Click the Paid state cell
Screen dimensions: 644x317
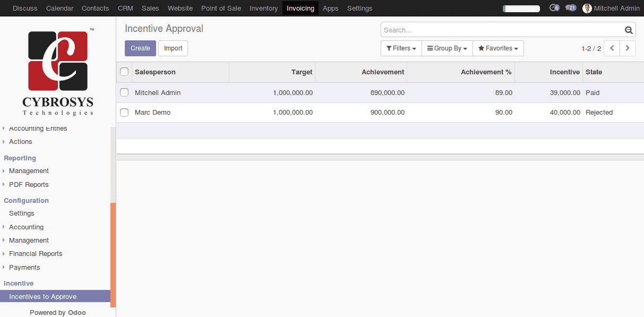593,93
